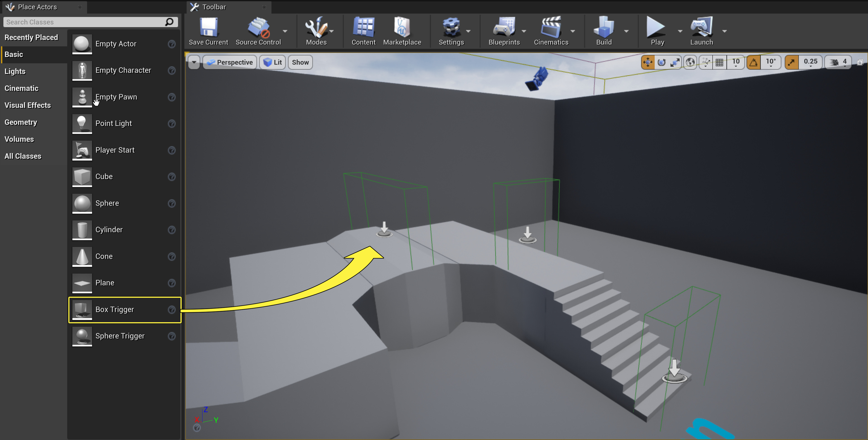Click the Show viewport button
This screenshot has width=868, height=440.
tap(300, 62)
